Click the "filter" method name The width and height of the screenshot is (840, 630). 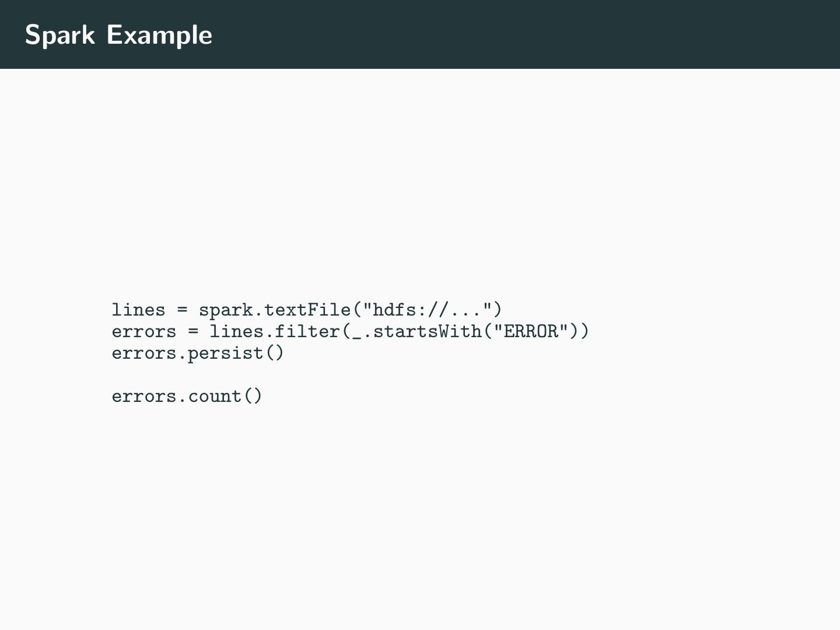[x=307, y=331]
